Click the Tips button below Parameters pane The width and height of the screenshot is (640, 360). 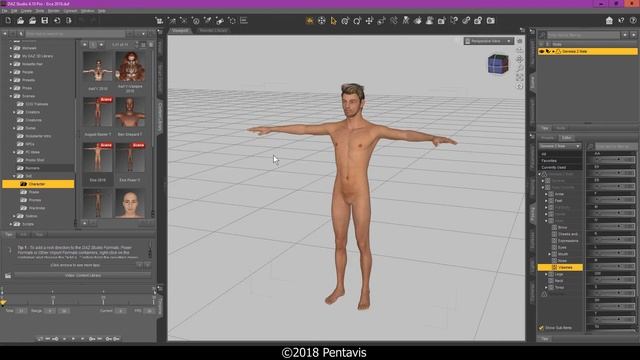(x=544, y=339)
